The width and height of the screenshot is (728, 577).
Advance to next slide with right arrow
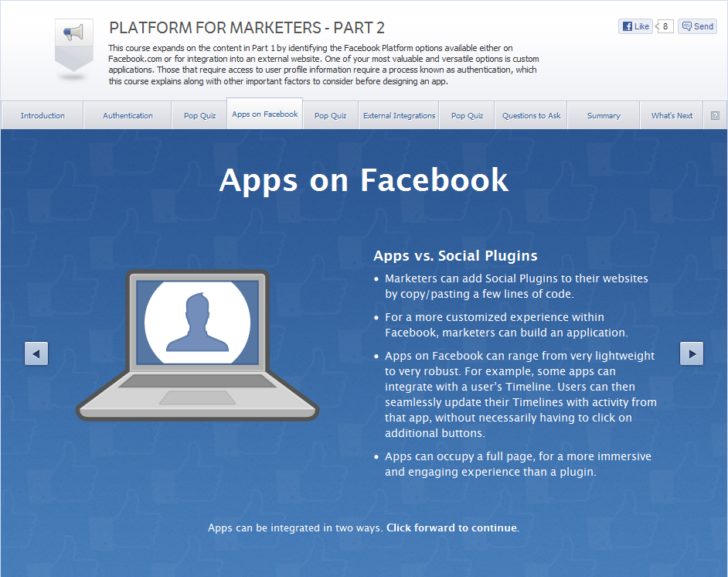692,354
